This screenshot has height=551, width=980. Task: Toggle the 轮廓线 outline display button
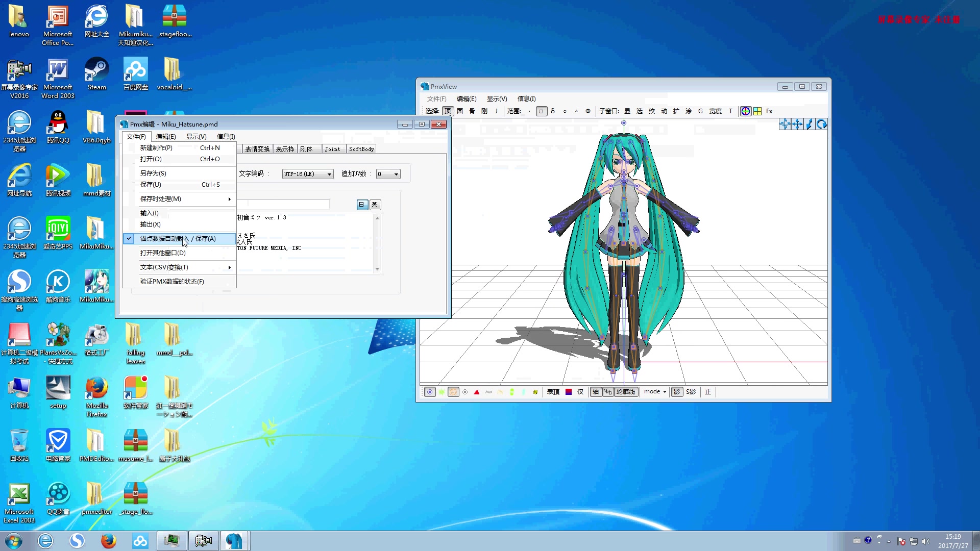tap(625, 392)
